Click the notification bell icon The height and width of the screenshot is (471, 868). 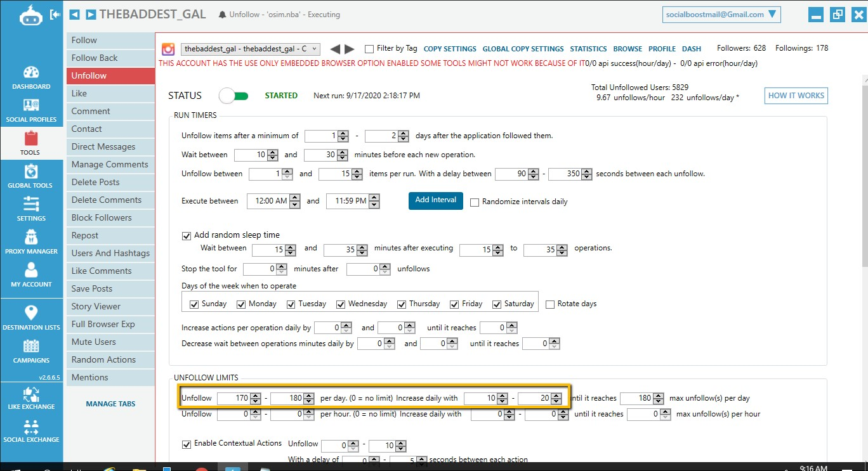coord(222,15)
